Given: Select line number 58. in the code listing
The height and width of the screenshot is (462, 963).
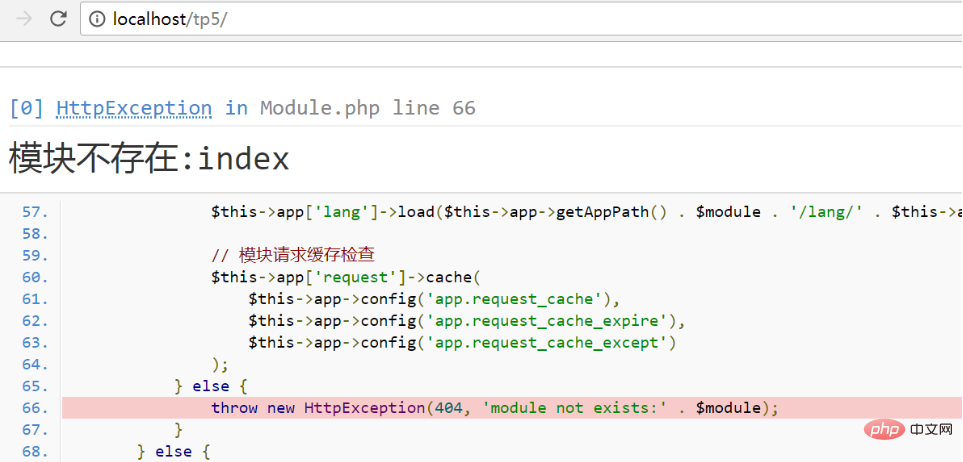Looking at the screenshot, I should 35,234.
